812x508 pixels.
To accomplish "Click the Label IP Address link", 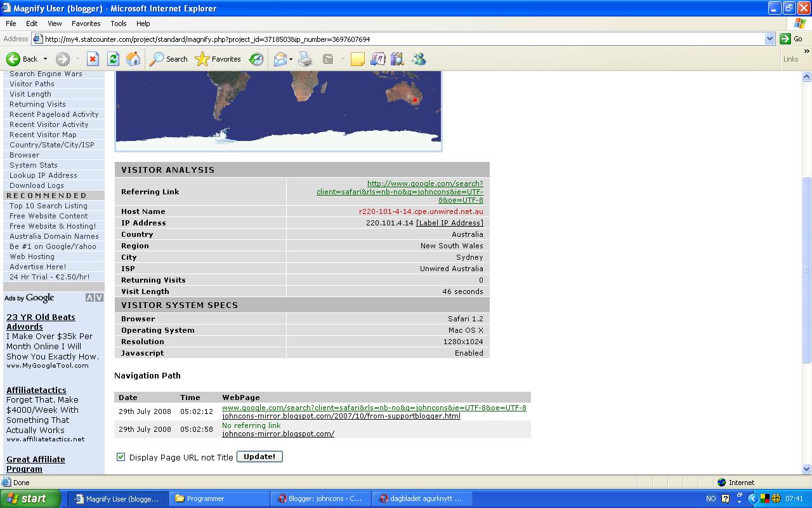I will [x=450, y=223].
